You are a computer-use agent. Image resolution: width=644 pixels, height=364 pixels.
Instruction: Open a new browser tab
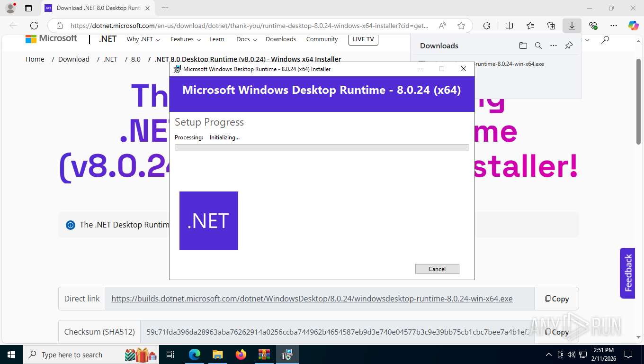pos(165,8)
